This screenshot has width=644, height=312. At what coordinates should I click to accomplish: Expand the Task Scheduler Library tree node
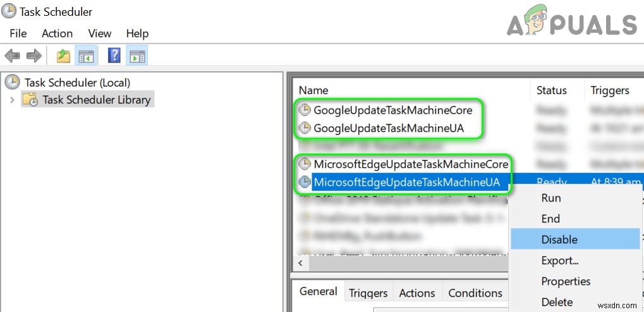pyautogui.click(x=12, y=100)
